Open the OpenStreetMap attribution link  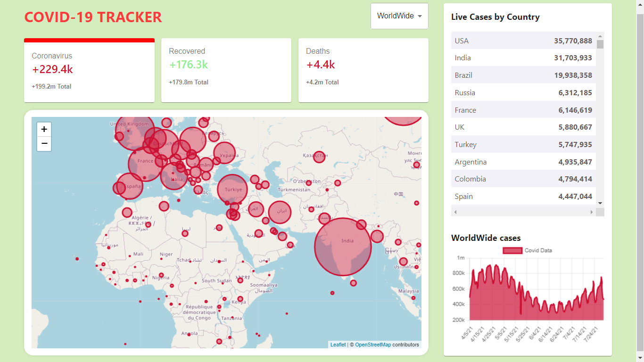point(373,345)
